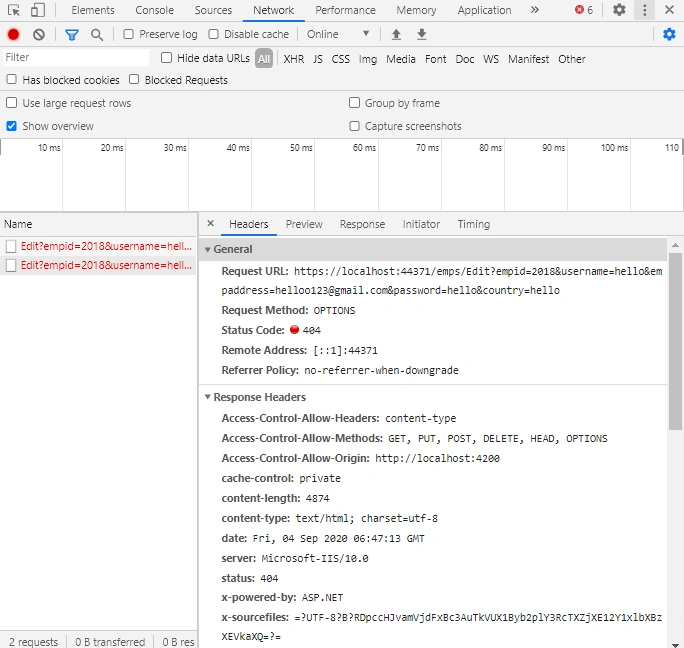
Task: Export HAR file with download arrow
Action: click(x=421, y=34)
